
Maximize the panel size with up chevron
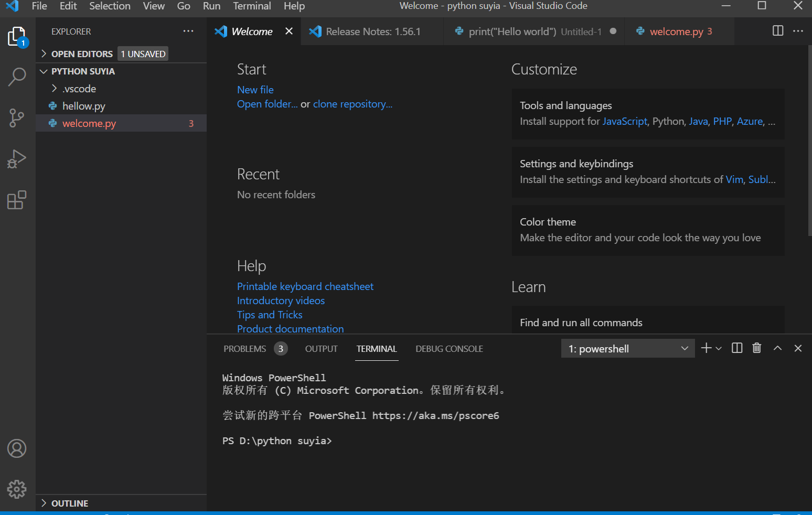[x=778, y=348]
